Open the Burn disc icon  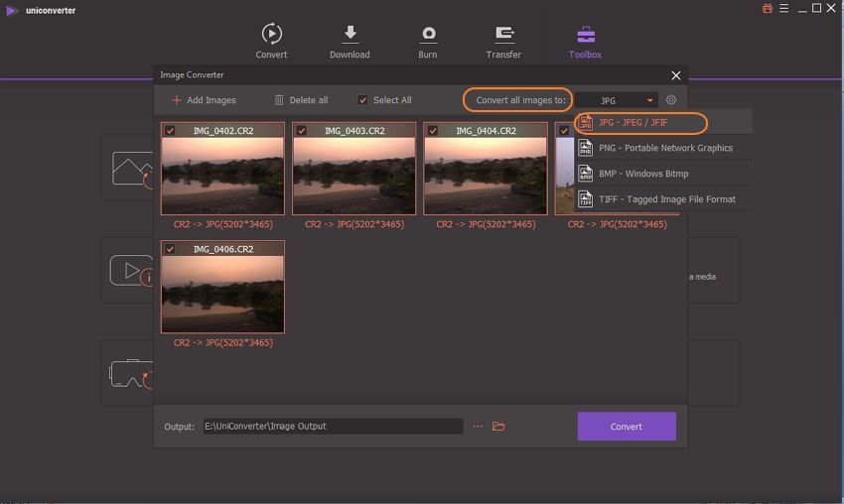(428, 35)
